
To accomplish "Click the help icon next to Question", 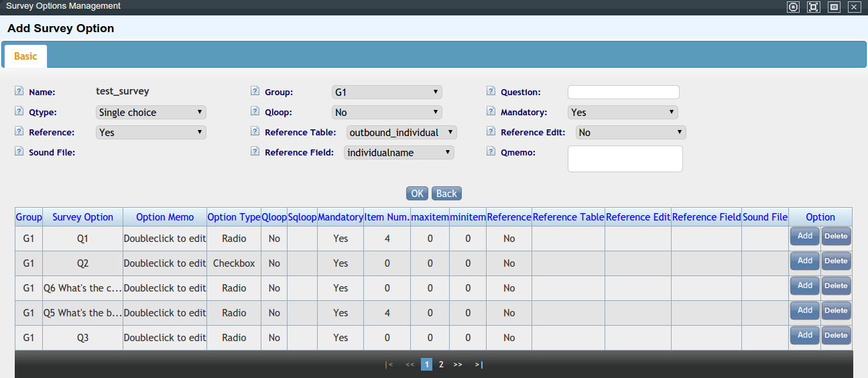I will point(491,91).
